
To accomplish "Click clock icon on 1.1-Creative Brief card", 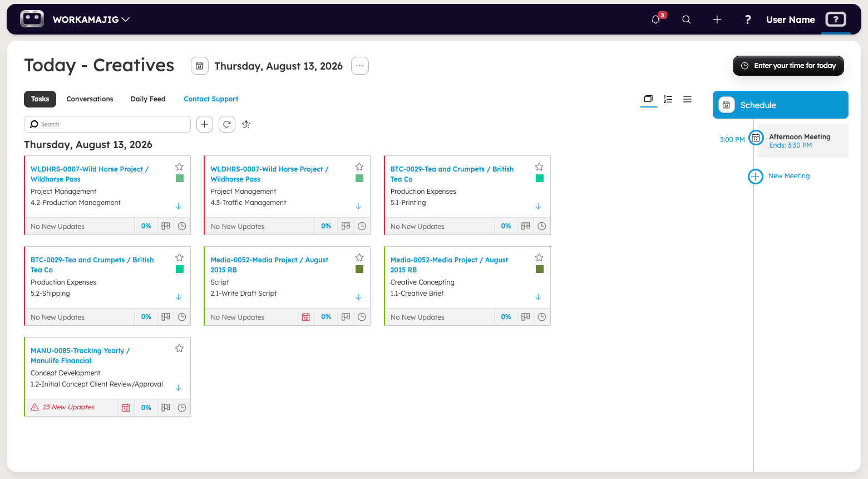I will pos(542,317).
